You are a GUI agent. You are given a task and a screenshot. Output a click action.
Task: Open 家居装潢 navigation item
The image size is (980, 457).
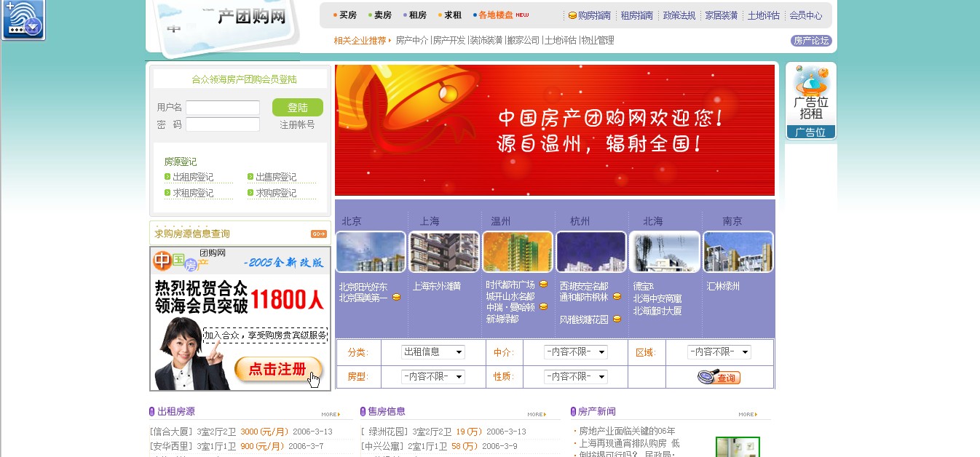click(x=722, y=15)
